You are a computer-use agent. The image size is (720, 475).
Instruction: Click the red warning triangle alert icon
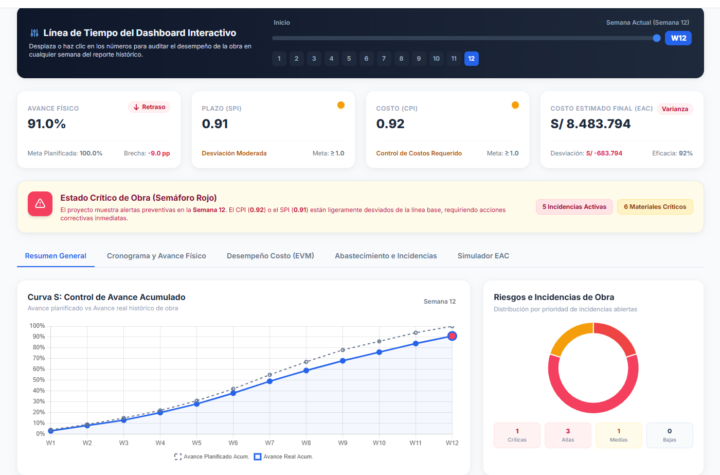pyautogui.click(x=40, y=204)
